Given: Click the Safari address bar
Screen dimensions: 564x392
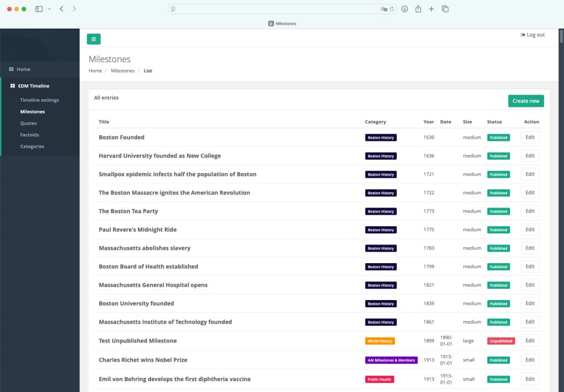Looking at the screenshot, I should (x=275, y=9).
